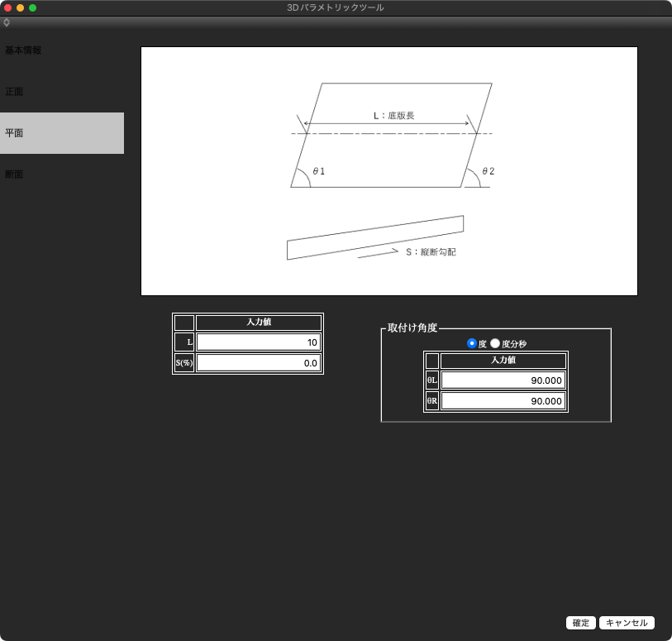Click the 入力値 header in the 取付け角度 group
Image resolution: width=672 pixels, height=641 pixels.
503,361
